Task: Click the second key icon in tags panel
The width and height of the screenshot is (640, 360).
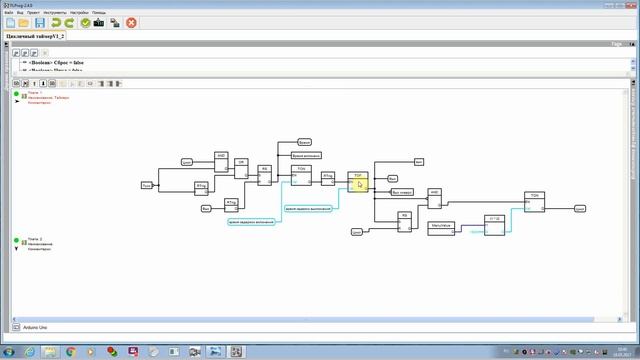Action: click(25, 53)
